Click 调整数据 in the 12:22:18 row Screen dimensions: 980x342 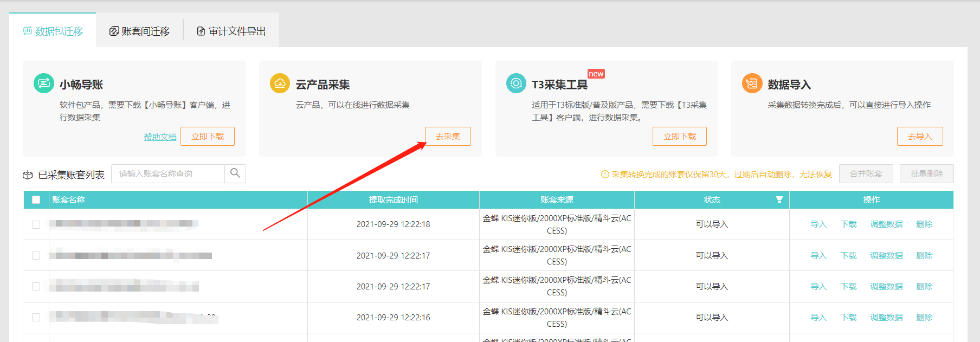tap(887, 224)
